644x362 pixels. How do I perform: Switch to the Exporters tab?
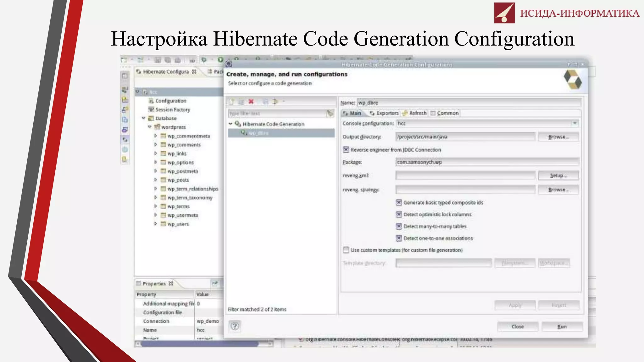coord(384,113)
